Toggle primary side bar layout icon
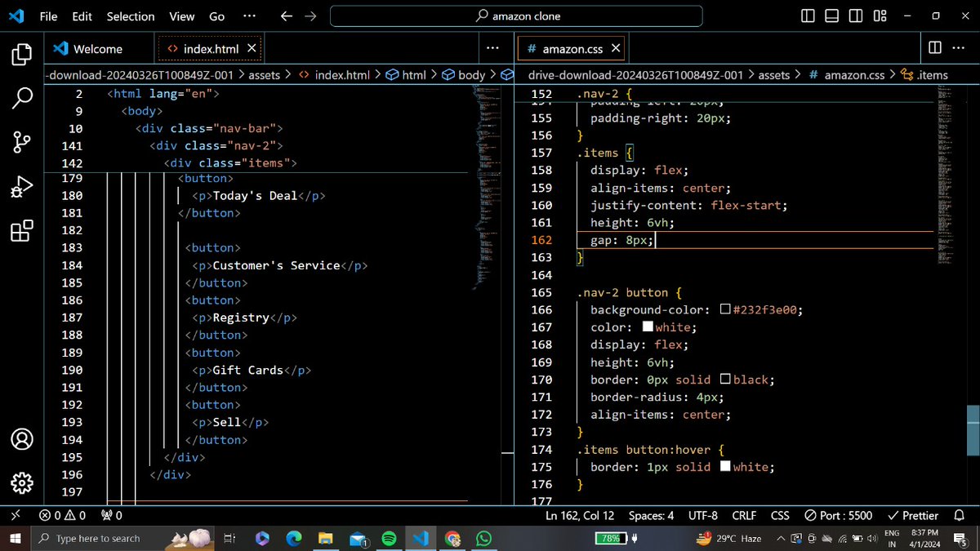Screen dimensions: 980x551 click(808, 16)
